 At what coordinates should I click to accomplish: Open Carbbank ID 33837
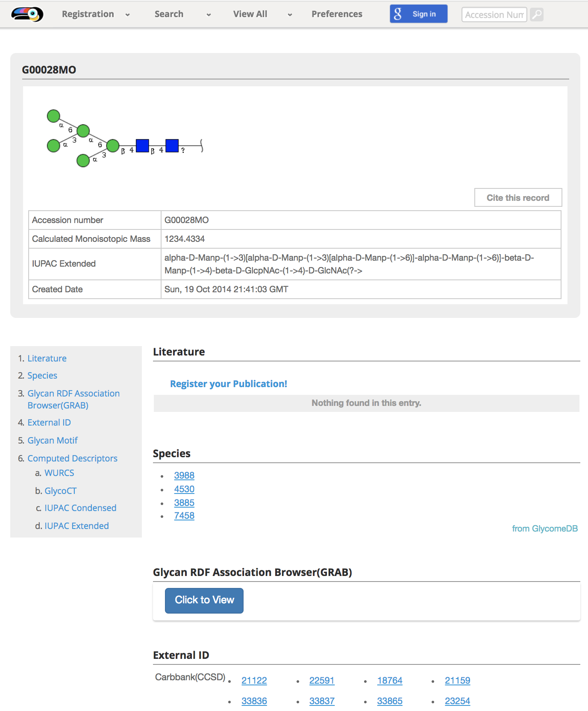(x=322, y=701)
